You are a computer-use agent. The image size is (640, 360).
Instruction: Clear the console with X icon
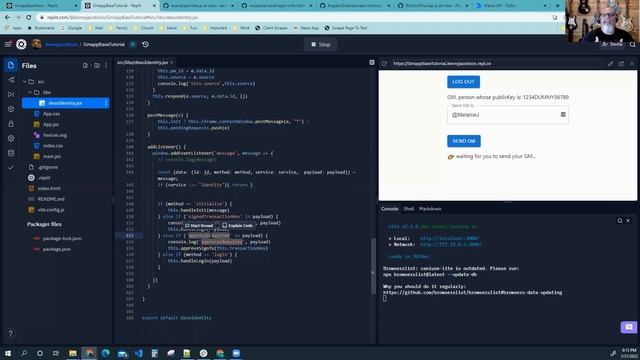(x=628, y=220)
